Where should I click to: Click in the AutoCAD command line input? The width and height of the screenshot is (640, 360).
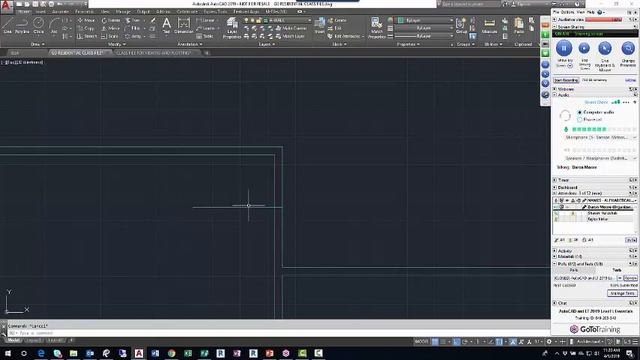(x=278, y=333)
